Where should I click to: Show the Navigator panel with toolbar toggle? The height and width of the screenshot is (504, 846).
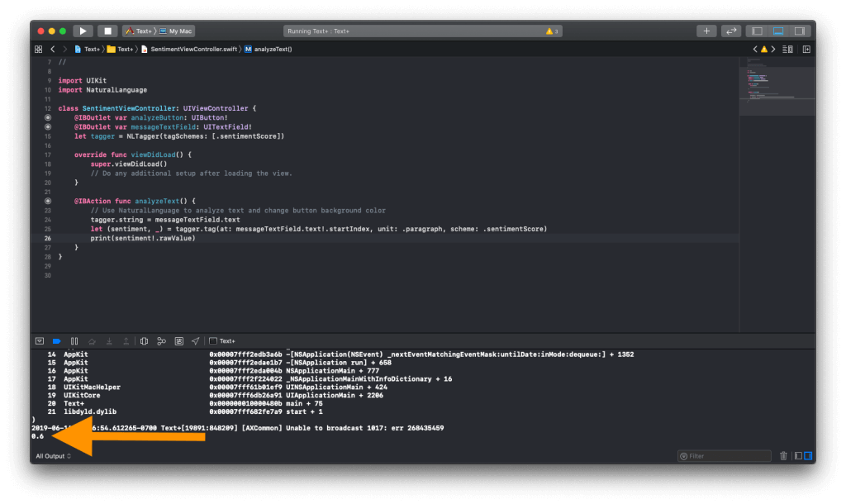coord(756,31)
